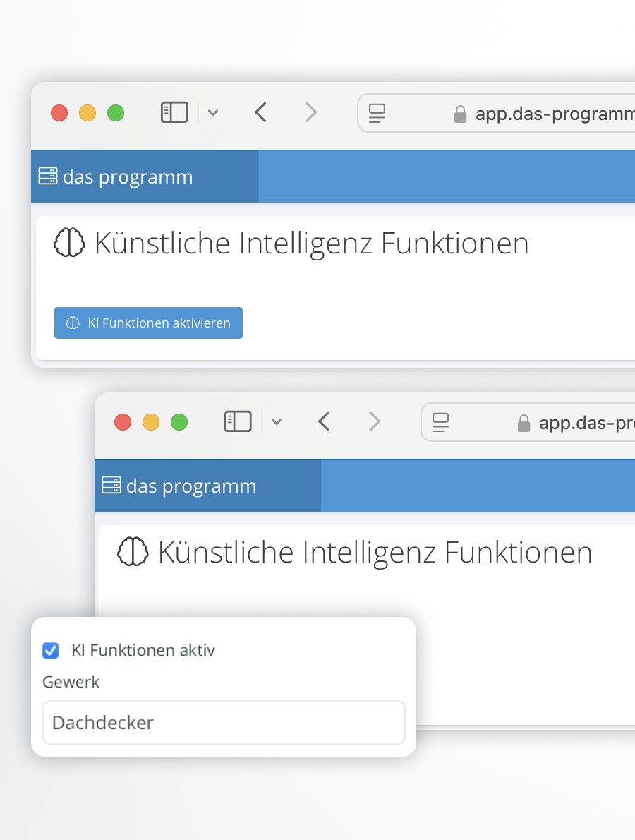Image resolution: width=635 pixels, height=840 pixels.
Task: Click Künstliche Intelligenz Funktionen heading in lower window
Action: click(375, 552)
